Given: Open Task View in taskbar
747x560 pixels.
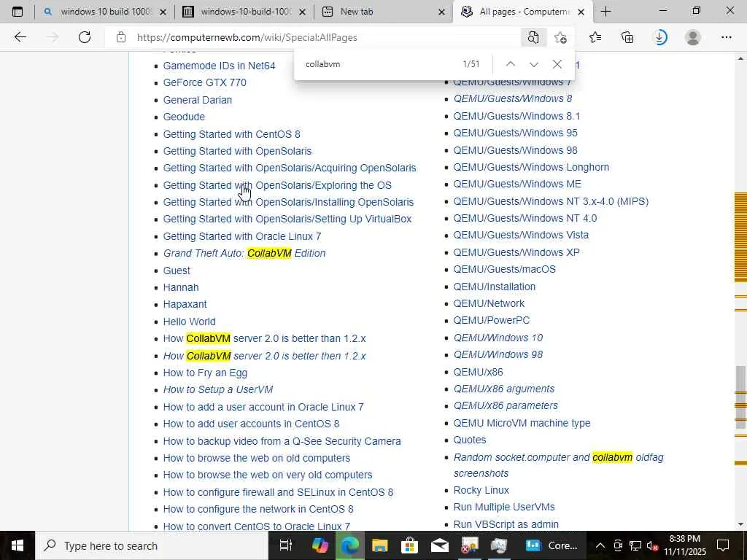Looking at the screenshot, I should pyautogui.click(x=285, y=545).
